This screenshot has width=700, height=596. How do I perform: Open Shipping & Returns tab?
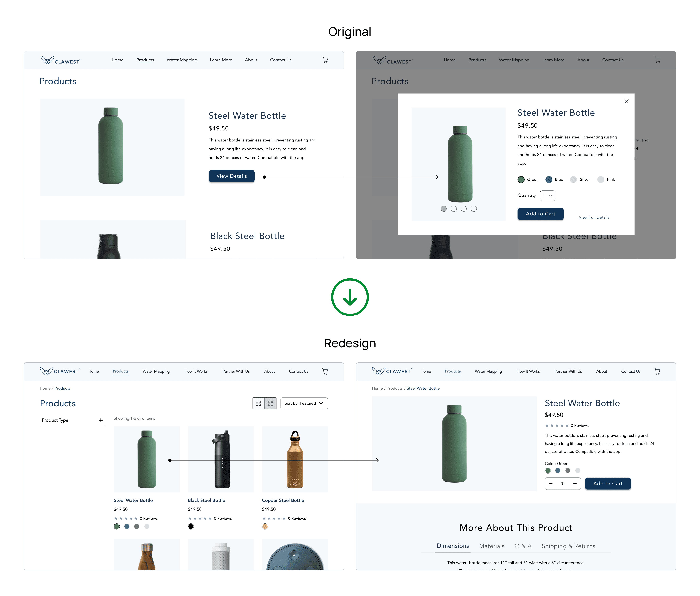point(568,546)
